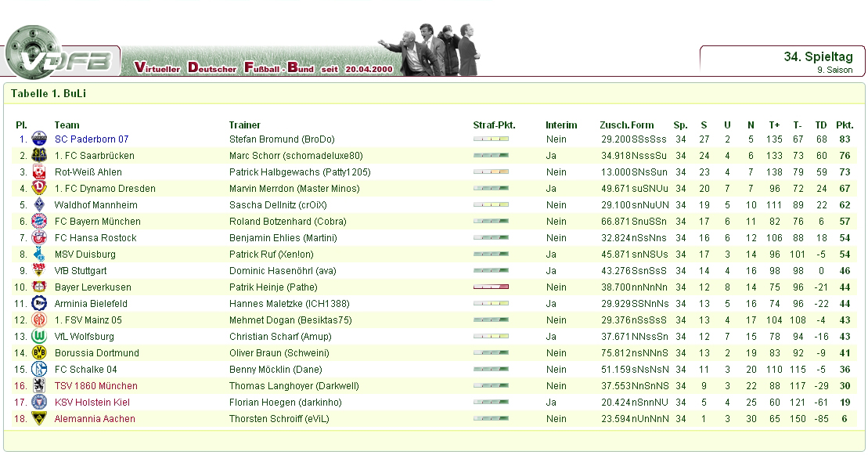
Task: Open the KSV Holstein Kiel team link
Action: [x=92, y=403]
